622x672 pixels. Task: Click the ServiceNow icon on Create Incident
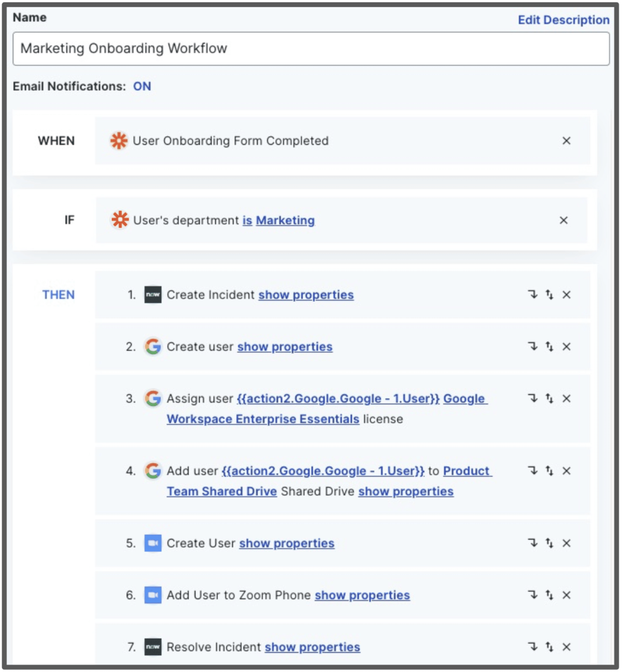pyautogui.click(x=153, y=295)
